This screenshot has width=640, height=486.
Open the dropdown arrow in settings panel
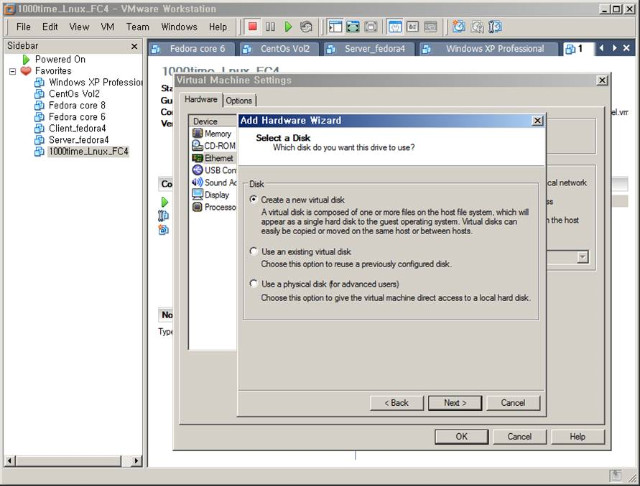pyautogui.click(x=582, y=257)
